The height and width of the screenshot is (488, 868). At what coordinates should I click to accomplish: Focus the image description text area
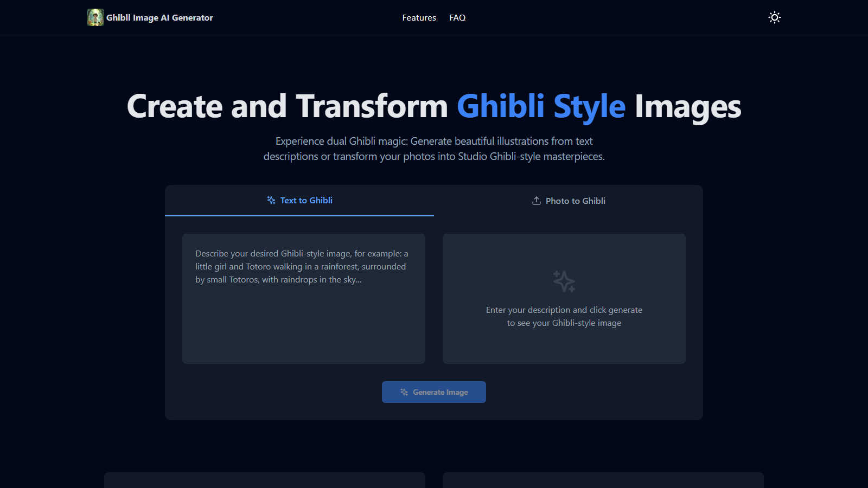point(304,299)
